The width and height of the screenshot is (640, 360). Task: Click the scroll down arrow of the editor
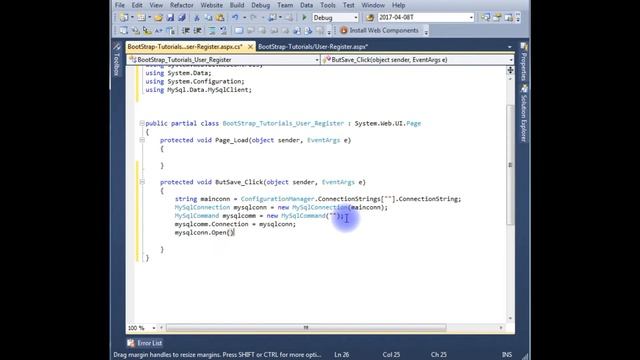point(510,318)
